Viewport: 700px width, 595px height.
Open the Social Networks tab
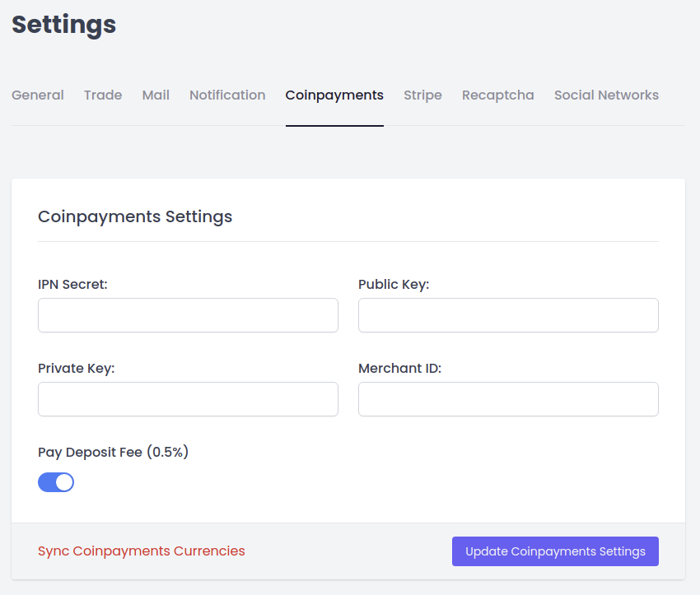click(x=606, y=95)
